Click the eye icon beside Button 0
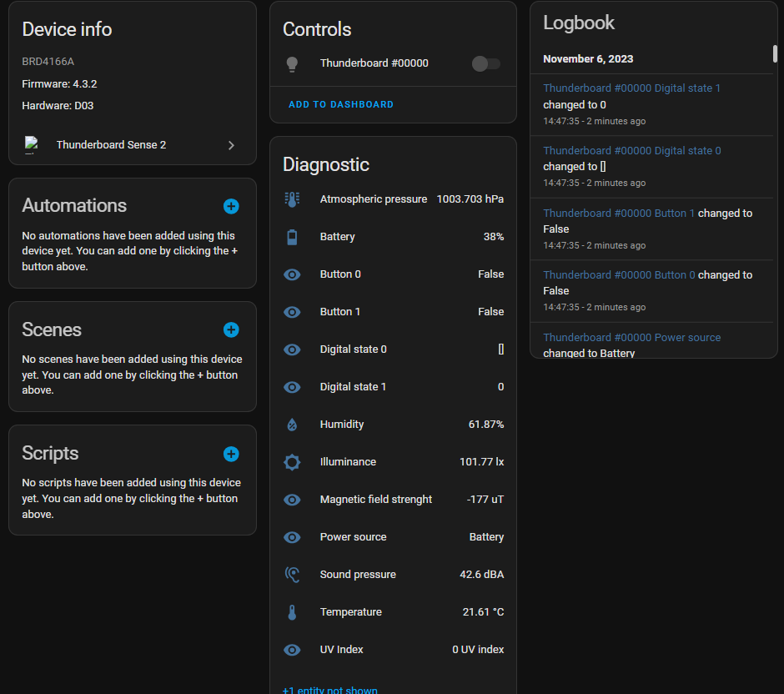This screenshot has height=694, width=784. 292,274
